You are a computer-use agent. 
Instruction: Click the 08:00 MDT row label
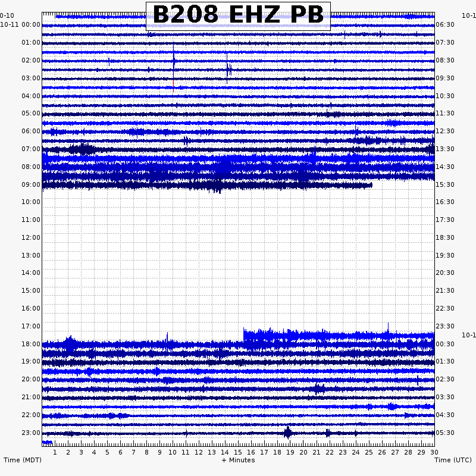pyautogui.click(x=31, y=167)
